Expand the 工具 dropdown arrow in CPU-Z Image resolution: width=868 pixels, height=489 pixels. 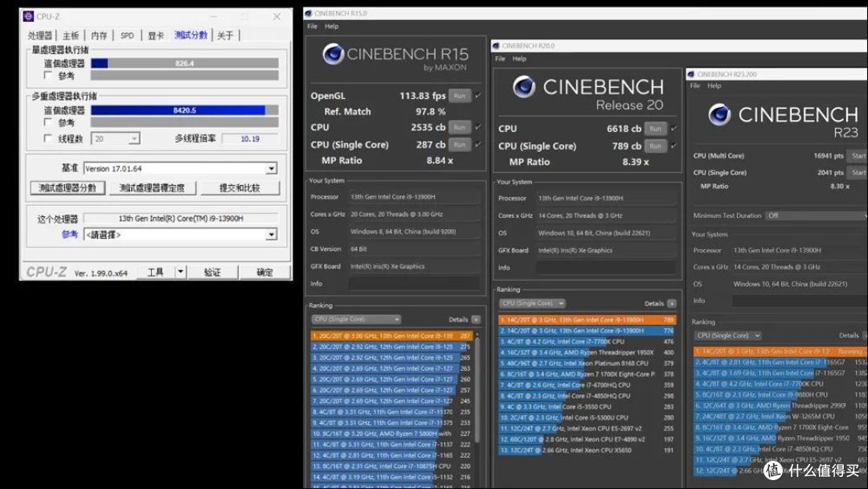point(181,272)
